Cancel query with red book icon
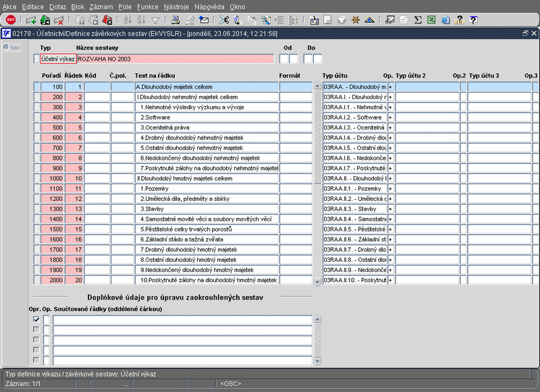 pyautogui.click(x=107, y=20)
